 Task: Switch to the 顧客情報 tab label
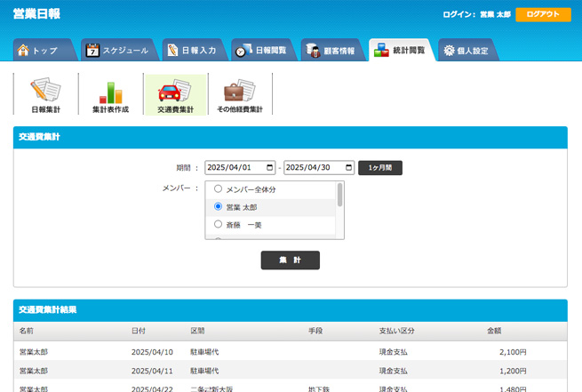(x=339, y=51)
